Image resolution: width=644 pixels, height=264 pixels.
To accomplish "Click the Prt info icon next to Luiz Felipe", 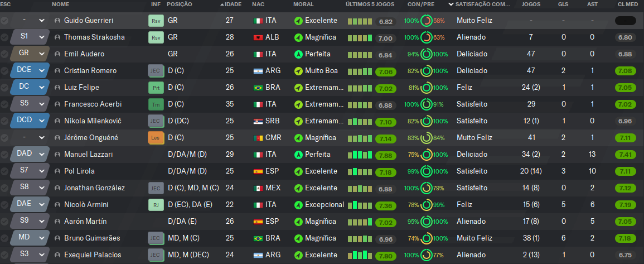I will click(156, 88).
